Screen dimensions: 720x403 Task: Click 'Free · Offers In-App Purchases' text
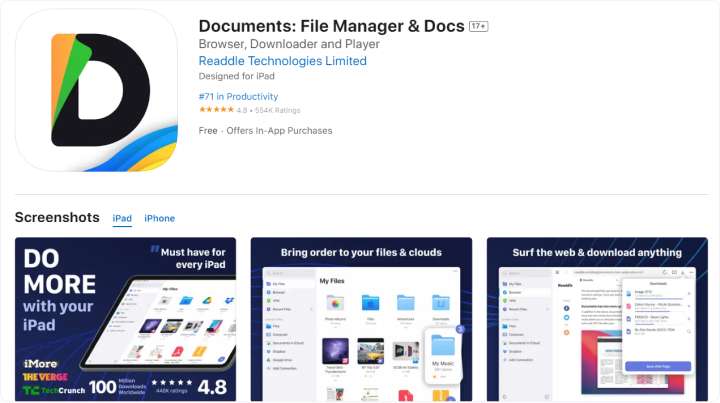[265, 131]
